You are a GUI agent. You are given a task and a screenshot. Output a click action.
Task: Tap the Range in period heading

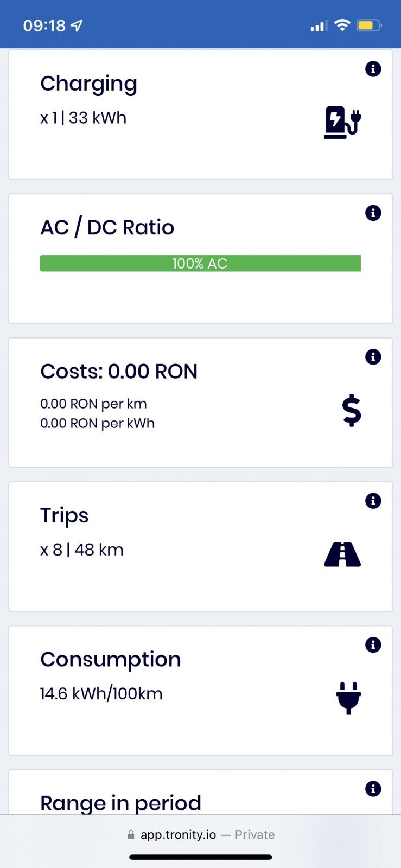(120, 803)
